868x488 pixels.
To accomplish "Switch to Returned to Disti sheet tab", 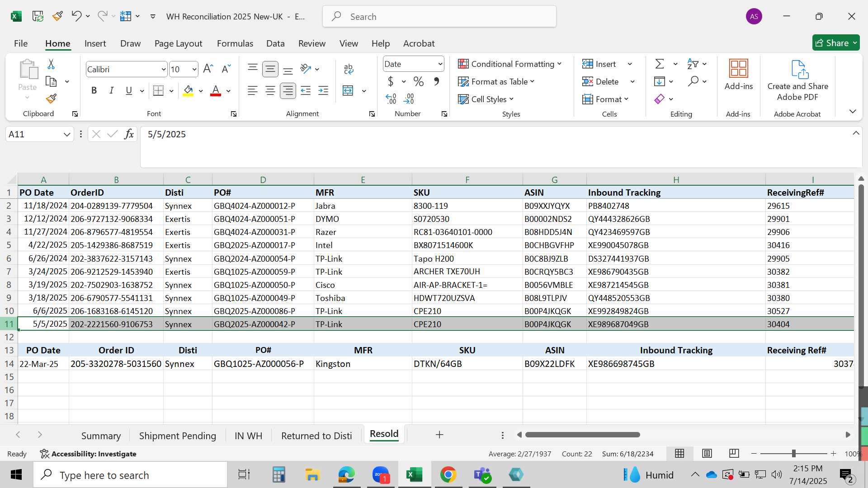I will click(316, 436).
